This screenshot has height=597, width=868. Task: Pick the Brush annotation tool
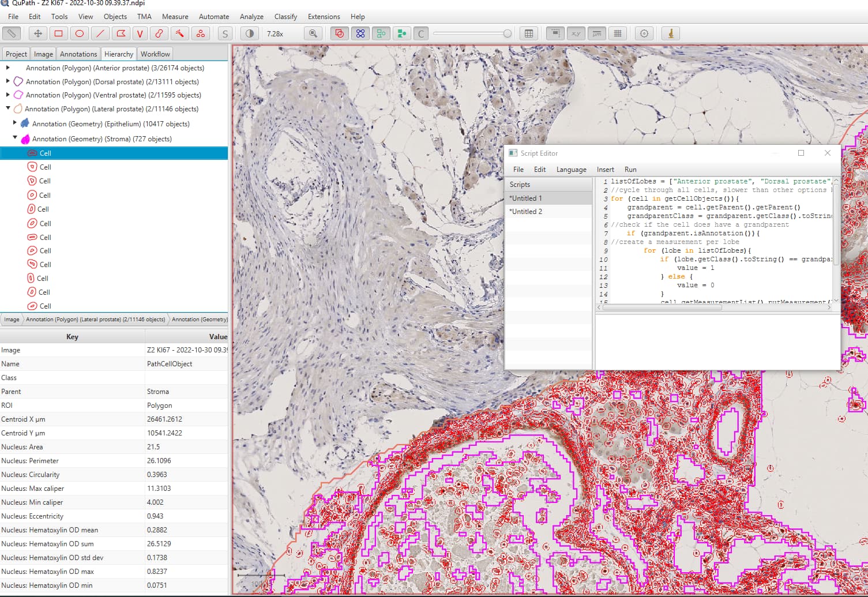[x=159, y=33]
